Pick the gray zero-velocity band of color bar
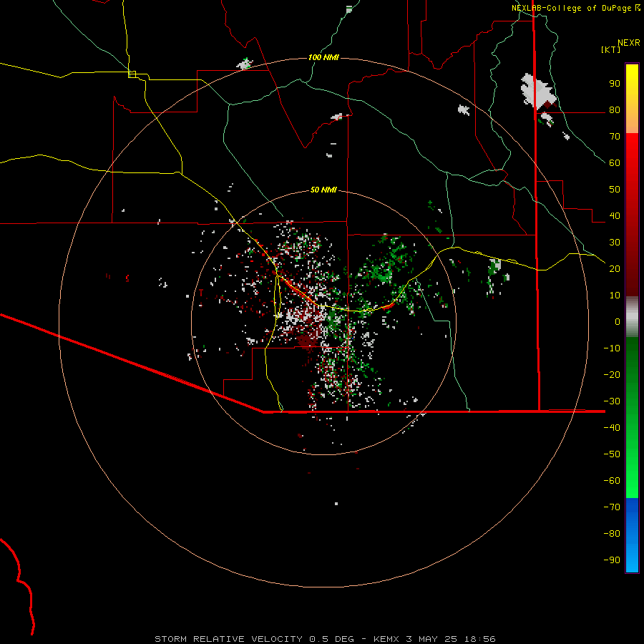 coord(632,316)
